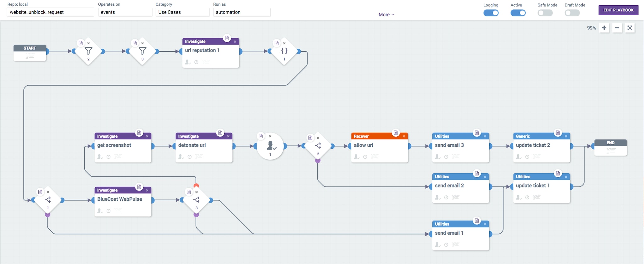Open notes icon on update ticket 1 block
This screenshot has height=264, width=644.
pyautogui.click(x=558, y=173)
